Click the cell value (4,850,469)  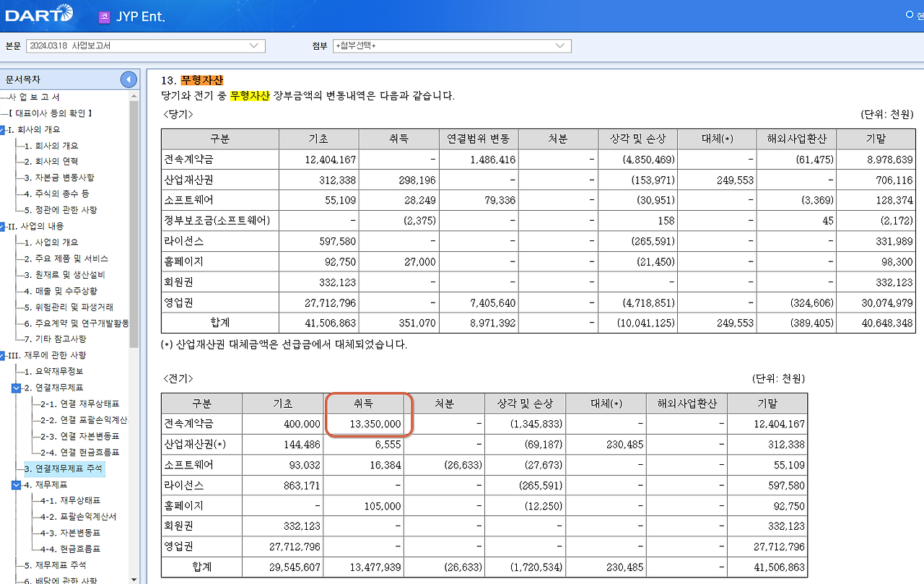point(648,160)
